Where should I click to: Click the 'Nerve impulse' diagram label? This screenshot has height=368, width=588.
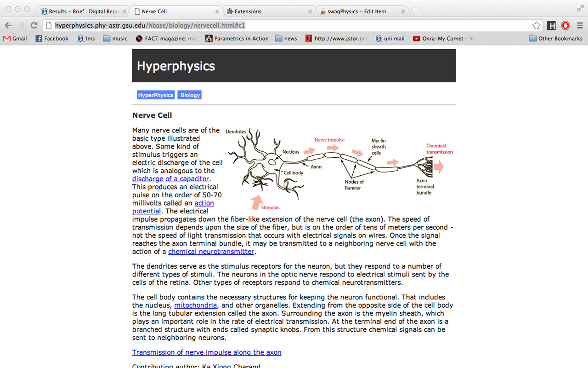(x=329, y=140)
